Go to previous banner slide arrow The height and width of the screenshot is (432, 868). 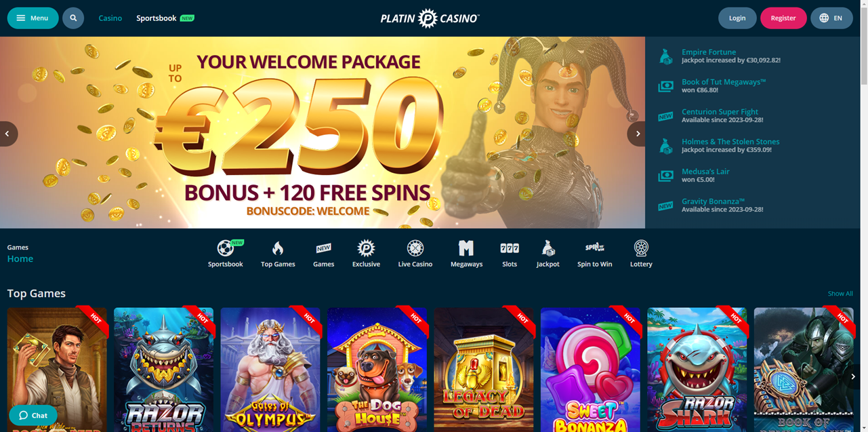click(8, 134)
